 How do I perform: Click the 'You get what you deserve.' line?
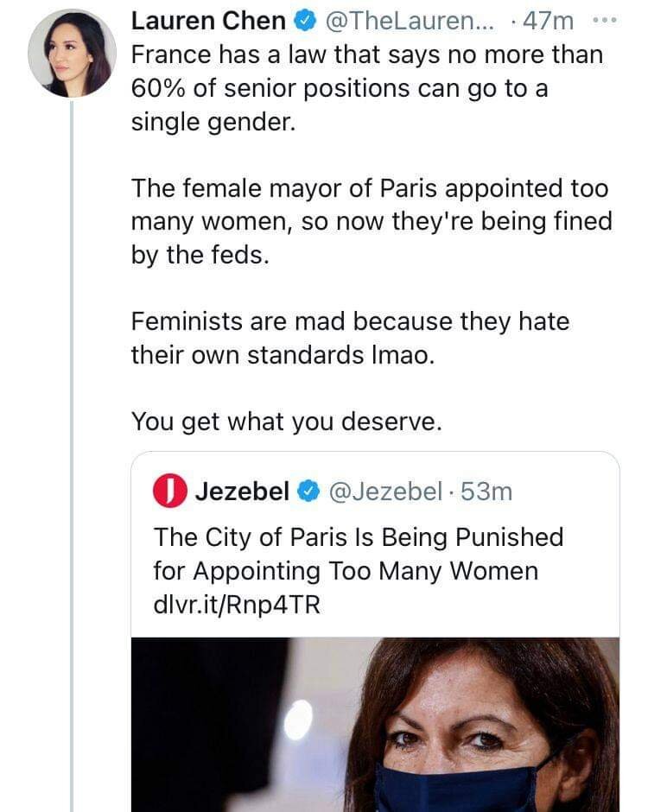click(x=286, y=421)
